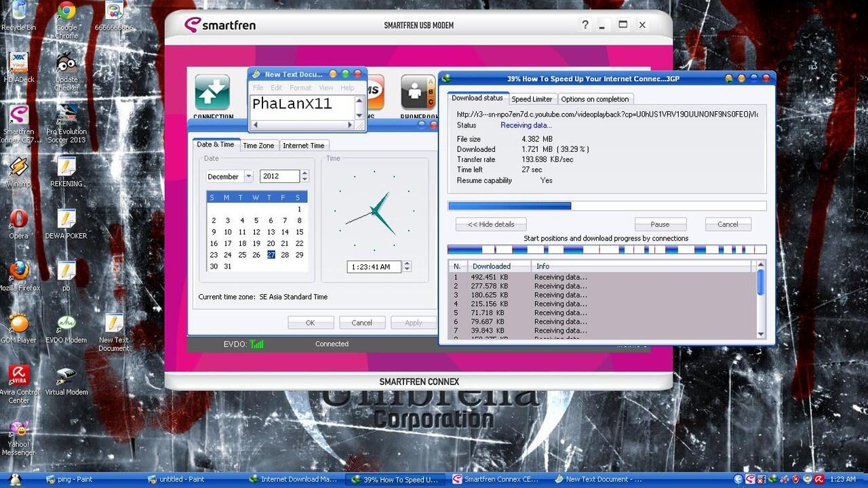The image size is (868, 488).
Task: Launch GOM Player desktop shortcut
Action: click(x=19, y=328)
